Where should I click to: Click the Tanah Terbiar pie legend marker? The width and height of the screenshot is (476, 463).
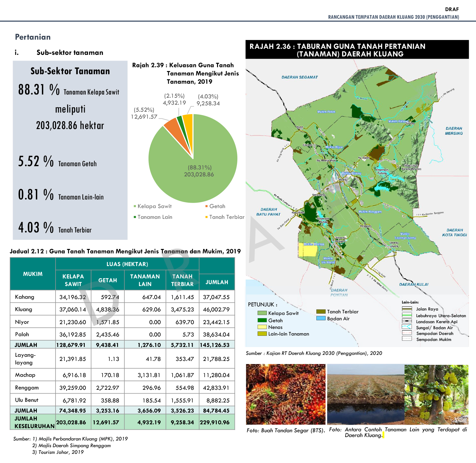tap(207, 217)
